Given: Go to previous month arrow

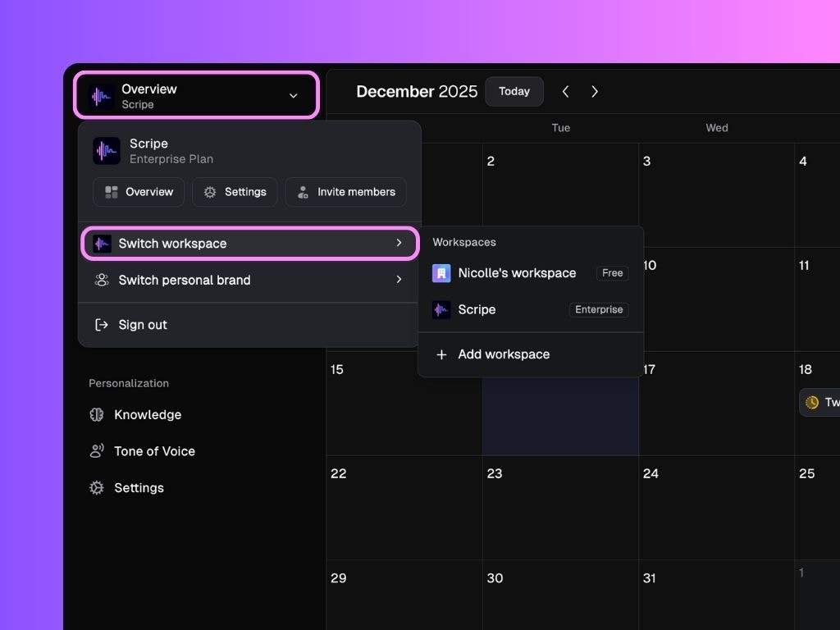Looking at the screenshot, I should pyautogui.click(x=565, y=92).
